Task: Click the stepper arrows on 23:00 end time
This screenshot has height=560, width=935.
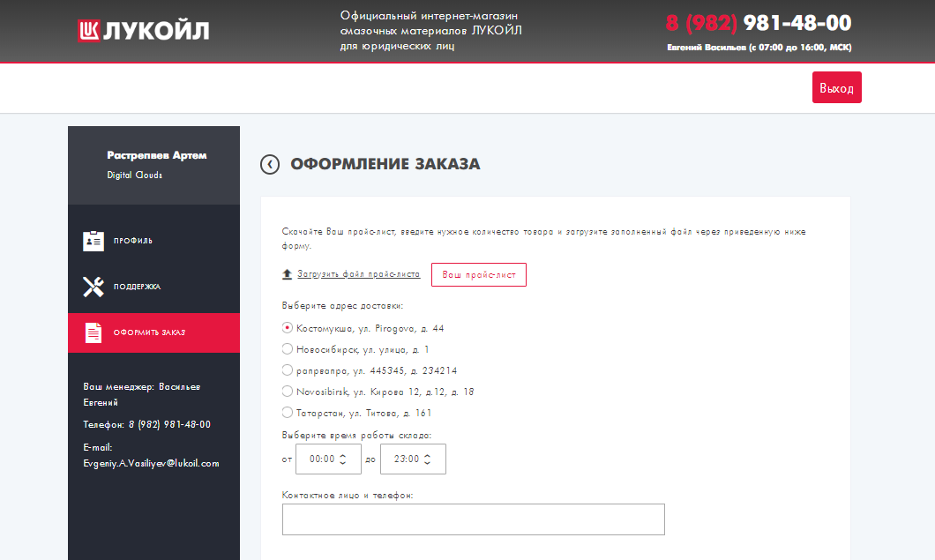Action: pyautogui.click(x=427, y=459)
